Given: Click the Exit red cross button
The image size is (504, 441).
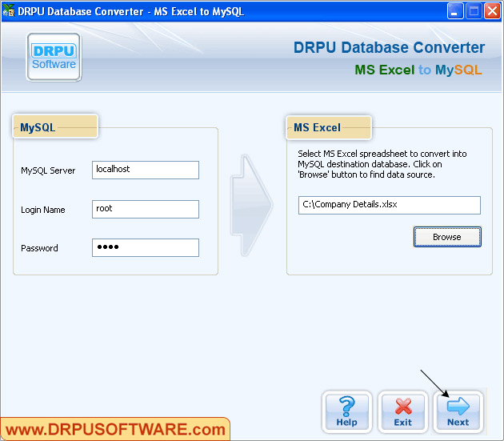Looking at the screenshot, I should coord(402,412).
